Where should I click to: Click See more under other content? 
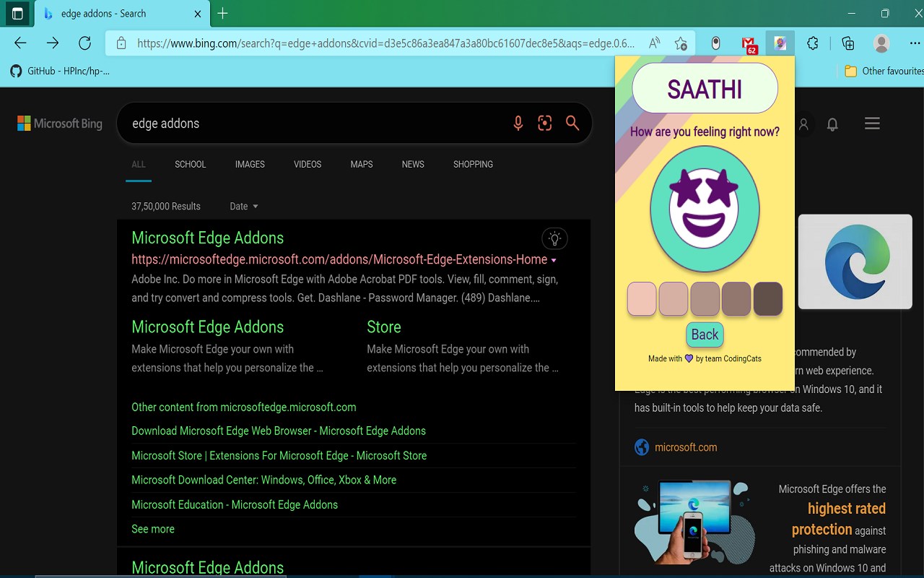point(153,529)
